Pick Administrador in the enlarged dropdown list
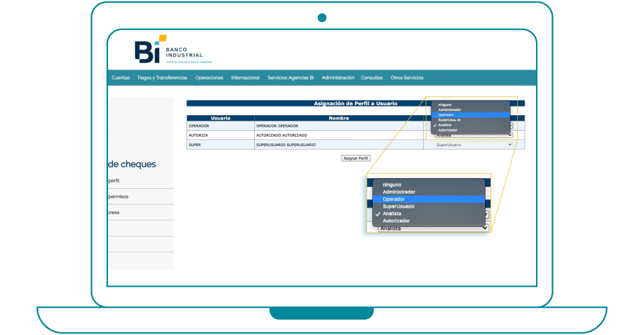Viewport: 644px width, 335px height. click(398, 192)
